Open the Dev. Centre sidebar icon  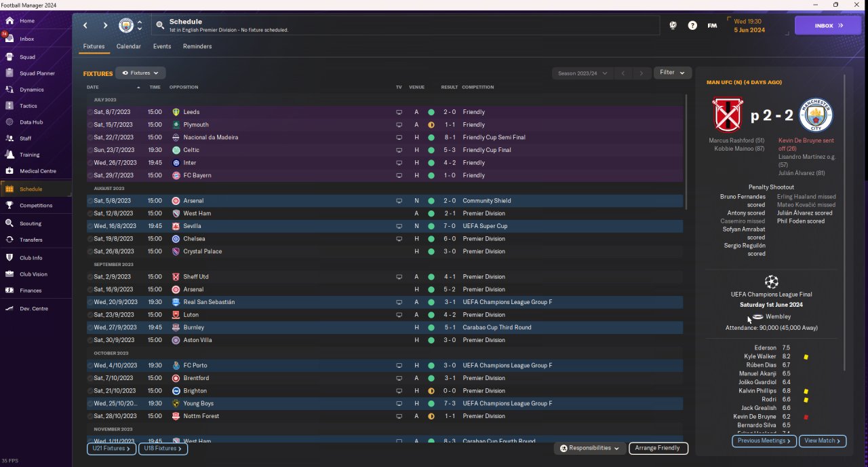tap(9, 309)
